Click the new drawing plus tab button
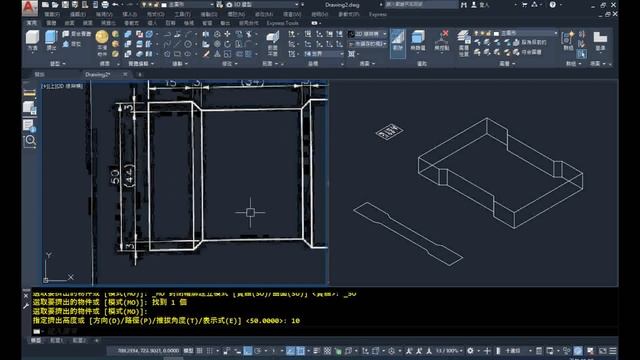This screenshot has height=360, width=640. pyautogui.click(x=140, y=74)
